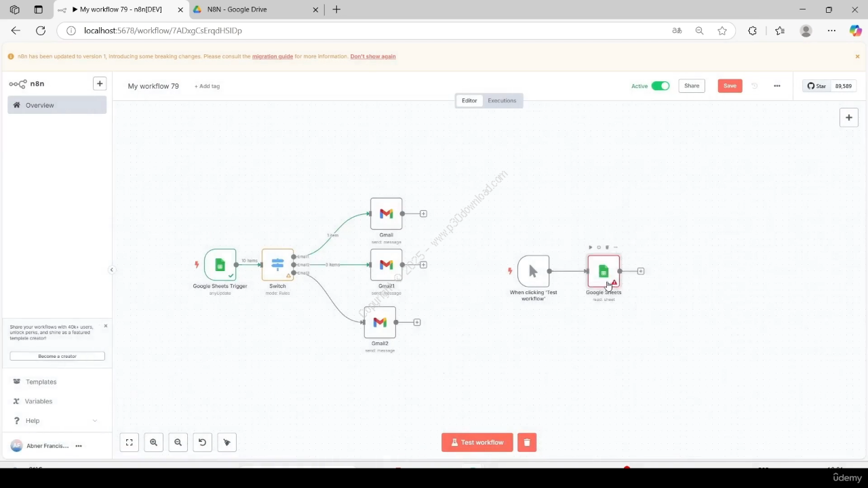Viewport: 868px width, 488px height.
Task: Open the Switch node
Action: (277, 264)
